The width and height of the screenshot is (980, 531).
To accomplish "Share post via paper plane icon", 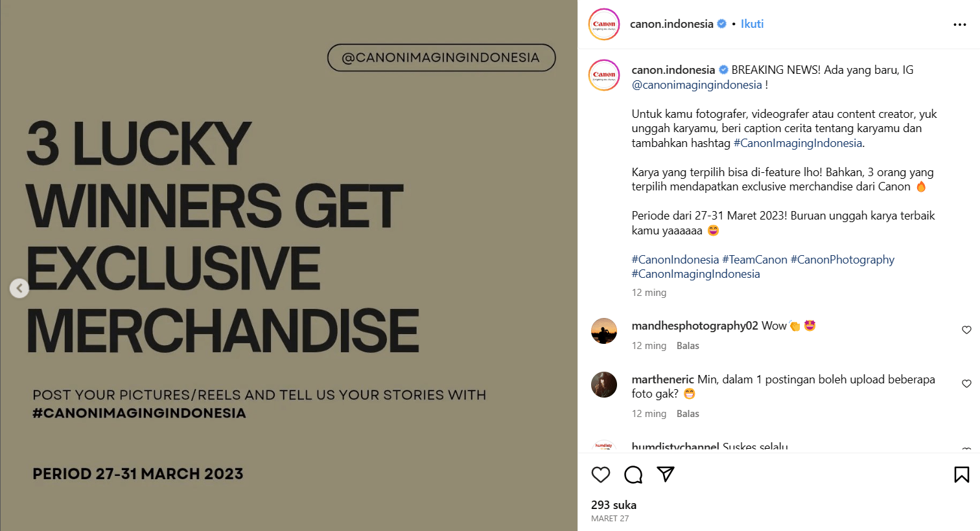I will pos(666,474).
